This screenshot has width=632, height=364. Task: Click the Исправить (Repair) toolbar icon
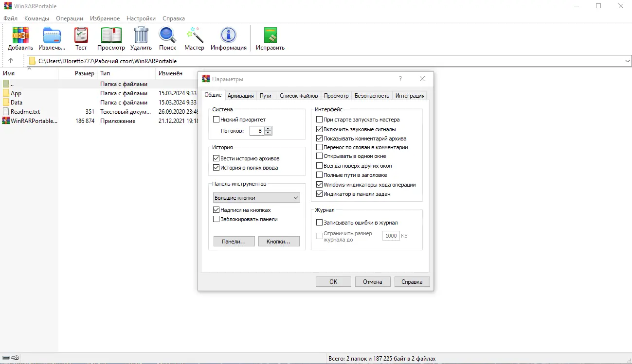click(270, 35)
